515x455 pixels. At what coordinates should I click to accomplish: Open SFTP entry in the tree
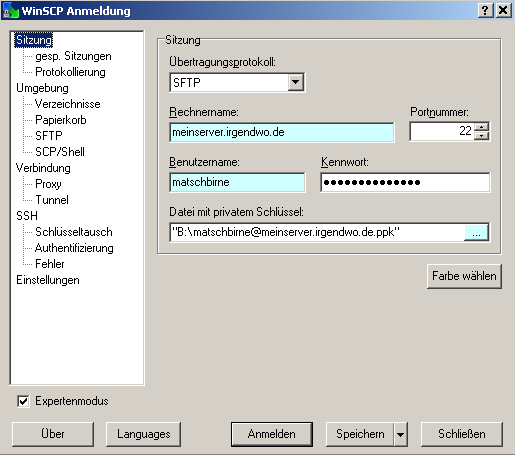pos(49,136)
